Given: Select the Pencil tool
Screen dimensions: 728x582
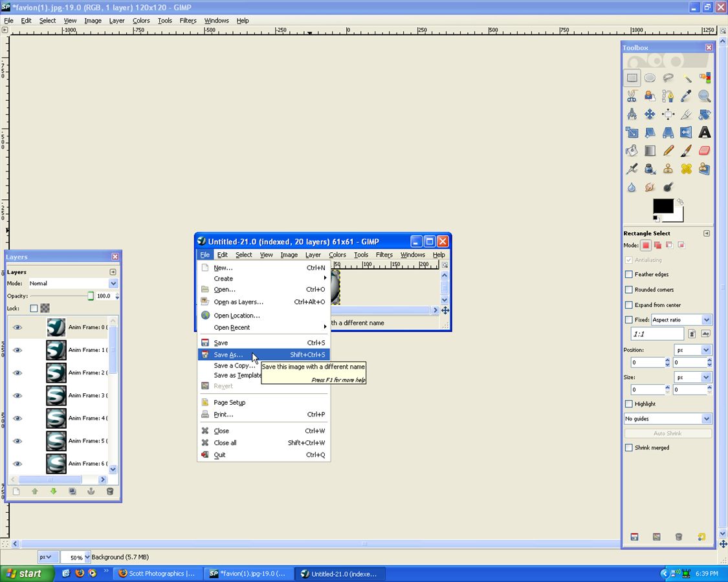Looking at the screenshot, I should pyautogui.click(x=668, y=151).
